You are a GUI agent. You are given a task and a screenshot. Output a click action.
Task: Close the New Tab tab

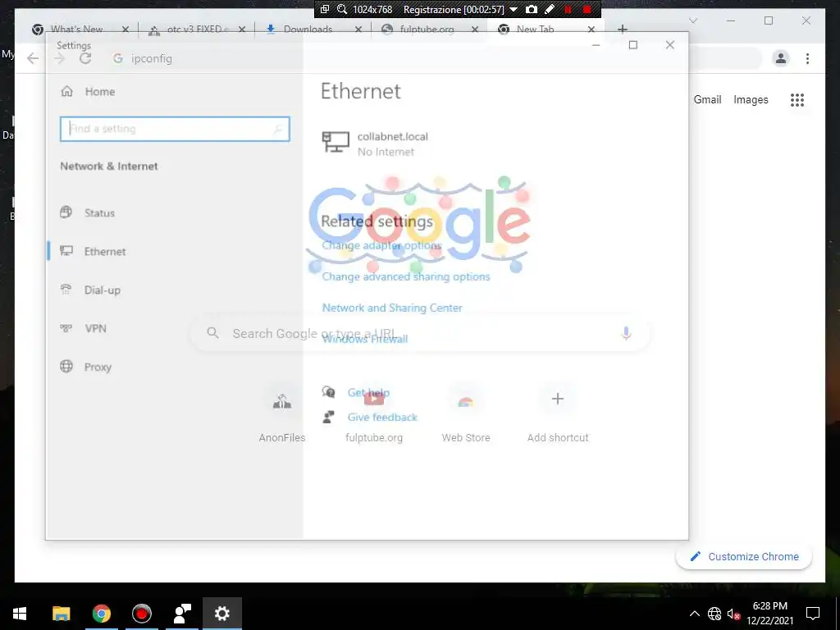591,30
